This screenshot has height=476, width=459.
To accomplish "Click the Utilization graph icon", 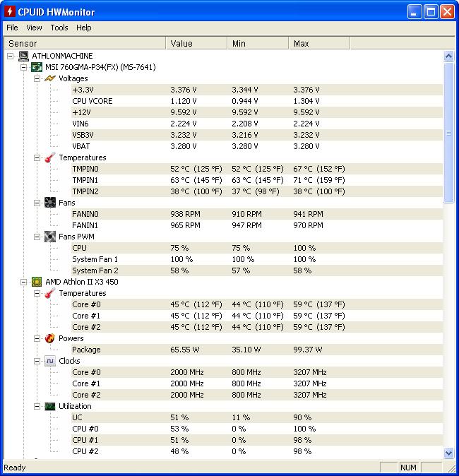I will [50, 406].
